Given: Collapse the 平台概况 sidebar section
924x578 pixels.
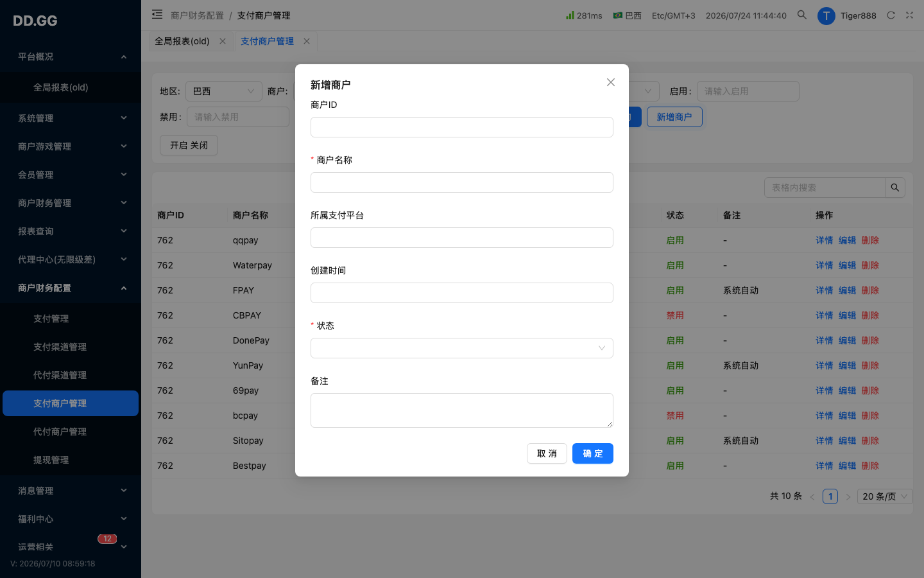Looking at the screenshot, I should tap(71, 57).
